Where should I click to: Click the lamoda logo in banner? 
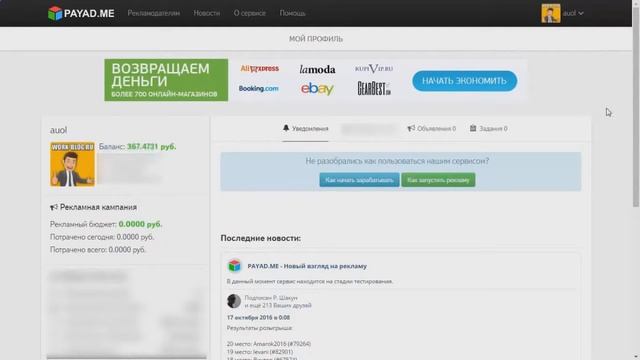tap(317, 69)
